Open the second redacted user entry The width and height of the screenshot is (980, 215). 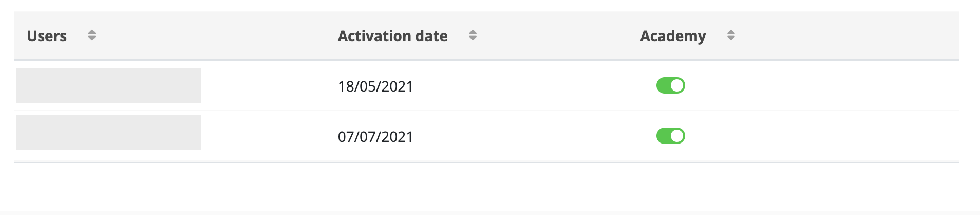coord(109,133)
